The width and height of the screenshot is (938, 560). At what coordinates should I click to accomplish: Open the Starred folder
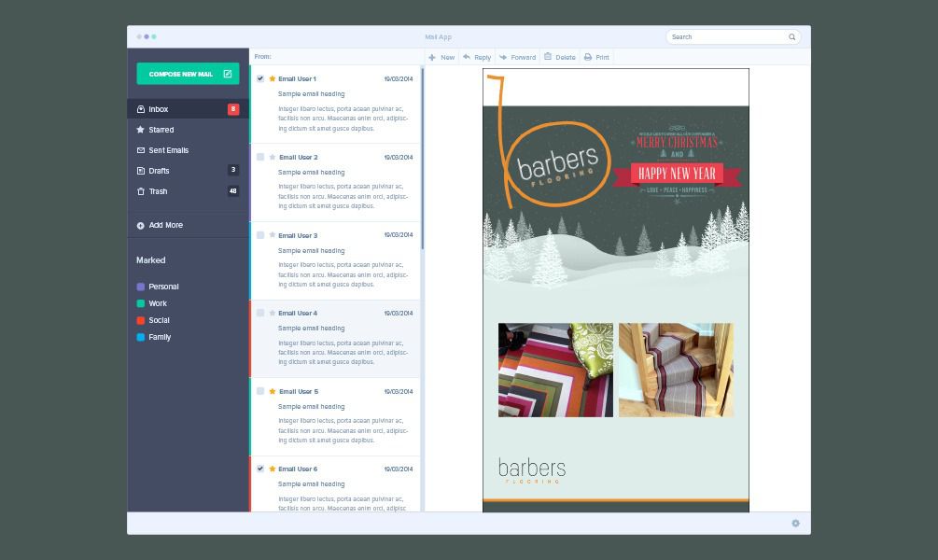188,129
